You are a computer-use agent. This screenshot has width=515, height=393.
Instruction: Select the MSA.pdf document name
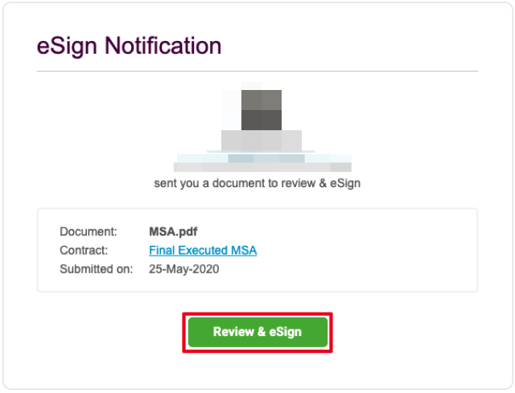173,231
